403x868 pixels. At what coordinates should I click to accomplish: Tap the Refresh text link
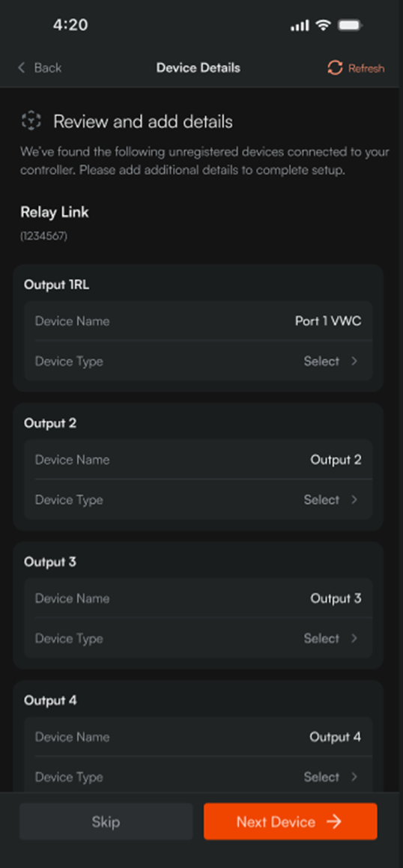pos(366,69)
